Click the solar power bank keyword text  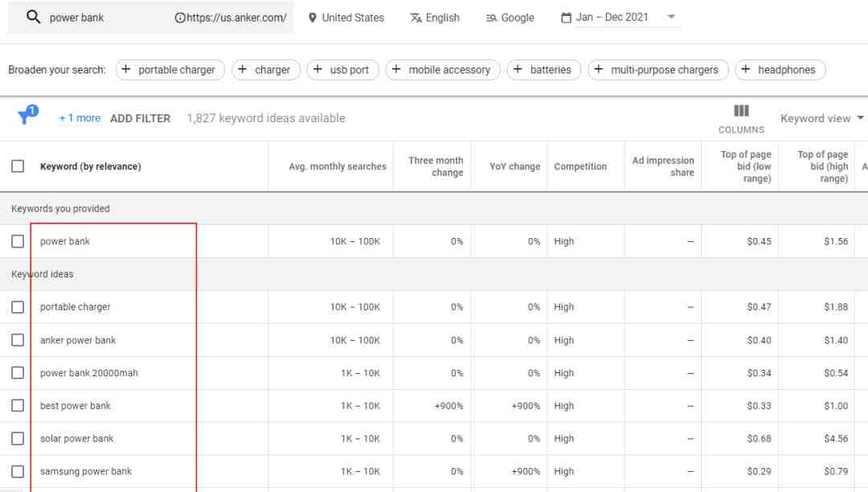point(76,439)
